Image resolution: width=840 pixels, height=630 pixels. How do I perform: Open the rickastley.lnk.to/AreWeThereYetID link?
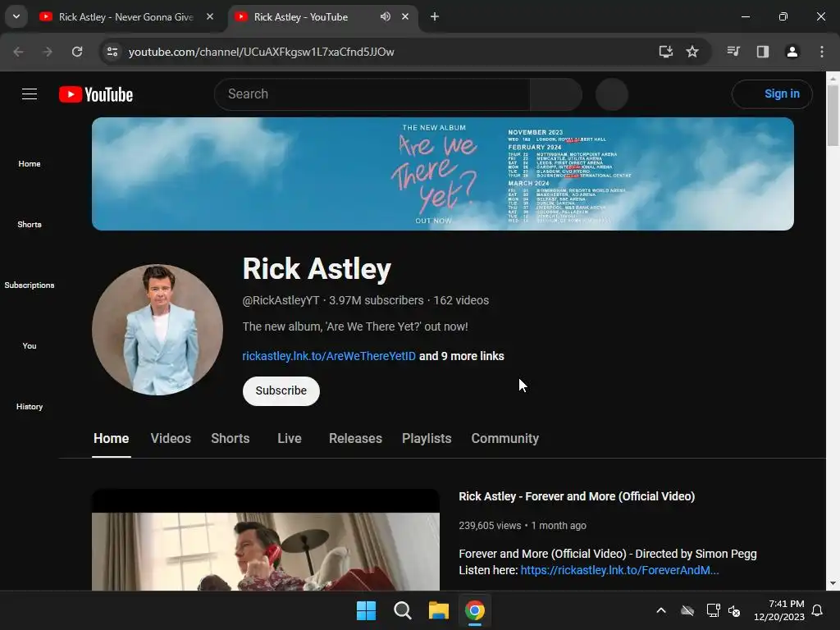pyautogui.click(x=329, y=356)
